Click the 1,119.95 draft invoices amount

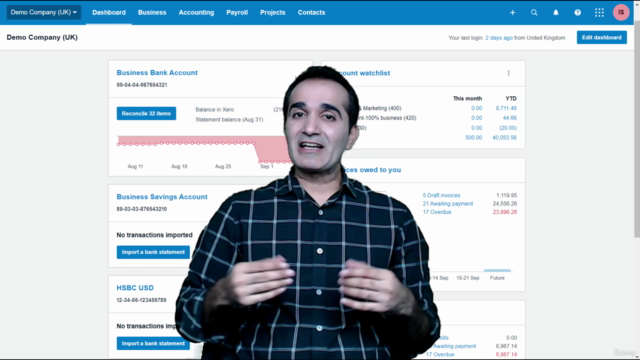coord(507,196)
